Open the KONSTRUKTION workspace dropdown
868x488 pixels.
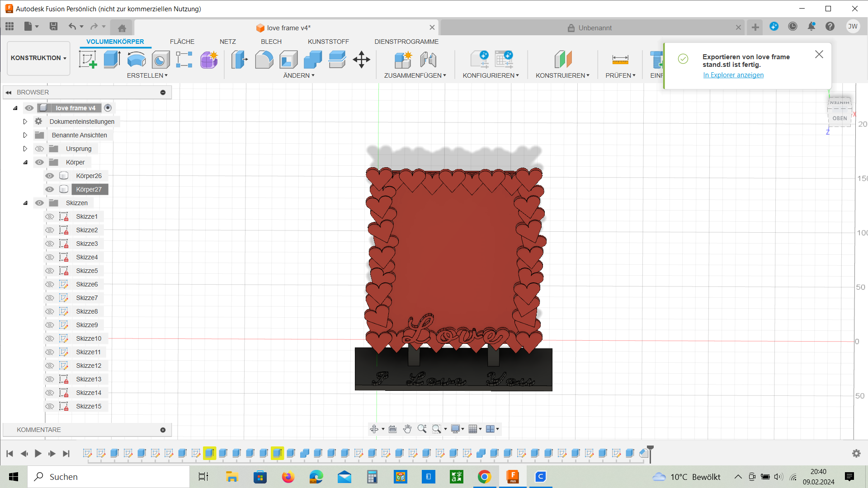coord(38,58)
